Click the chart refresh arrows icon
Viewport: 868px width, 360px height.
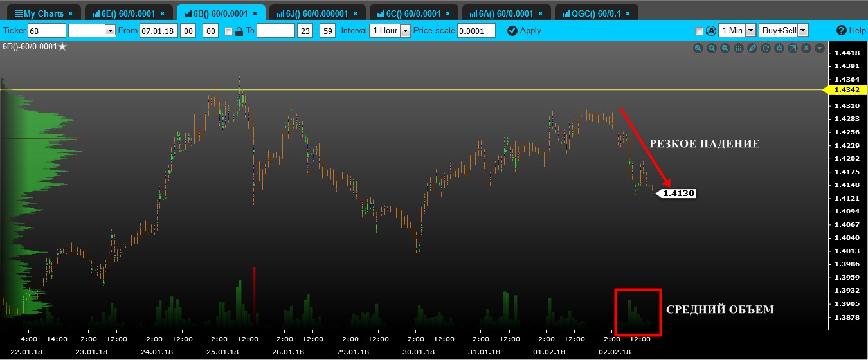pos(766,48)
